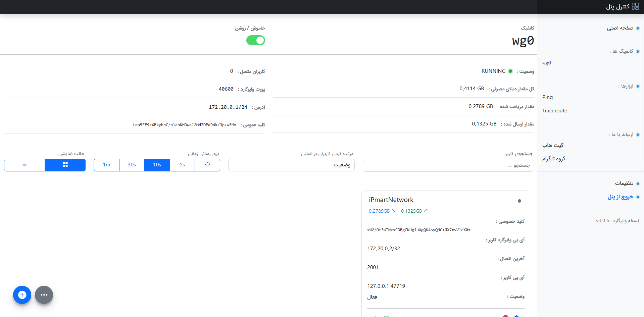Click the RUNNING status text
The height and width of the screenshot is (317, 644).
pos(493,71)
